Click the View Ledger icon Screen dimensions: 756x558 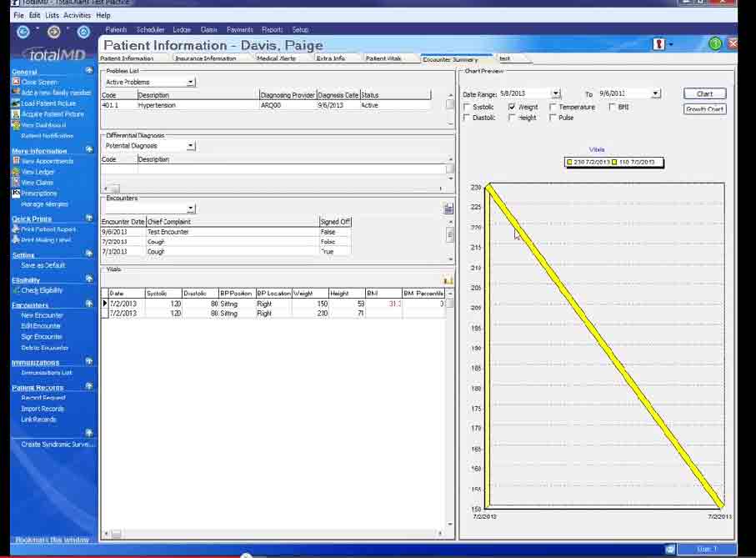tap(16, 172)
